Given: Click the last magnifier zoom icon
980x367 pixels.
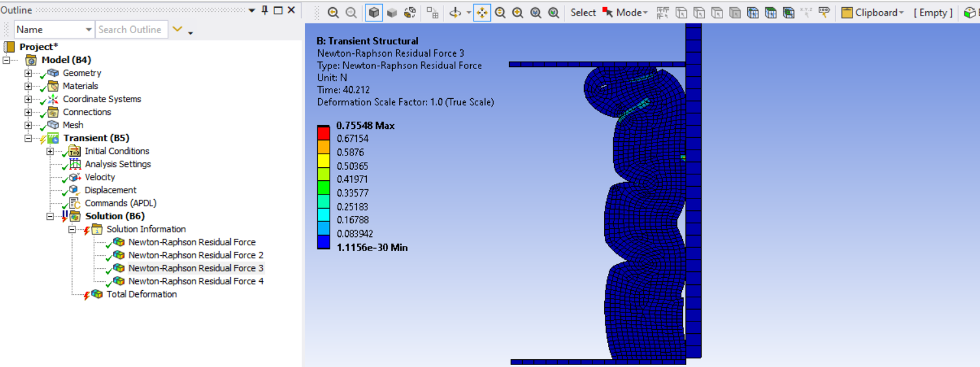Looking at the screenshot, I should (x=553, y=12).
